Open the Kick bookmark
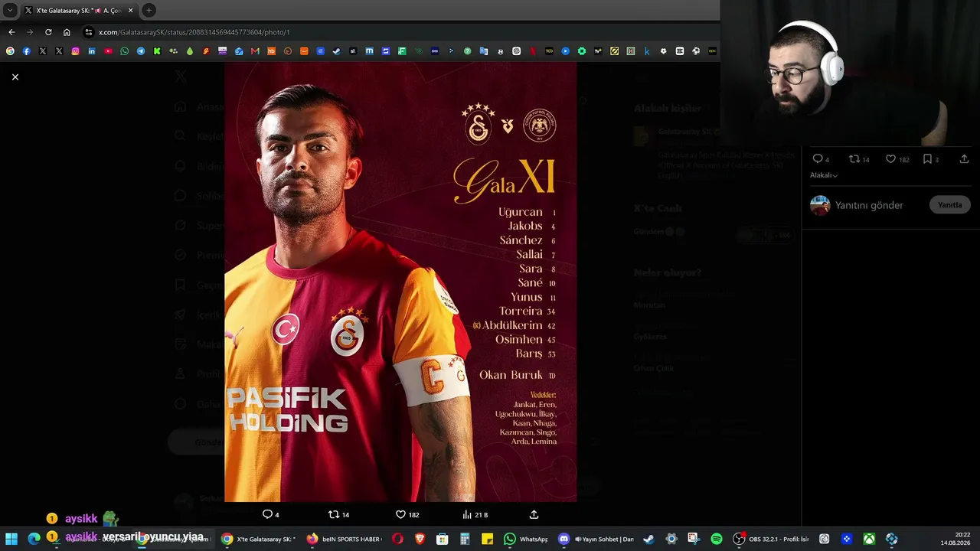980x551 pixels. click(x=157, y=51)
